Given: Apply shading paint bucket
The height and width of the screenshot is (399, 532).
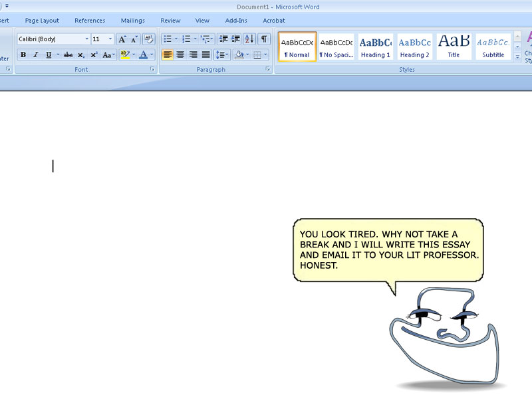Looking at the screenshot, I should (239, 55).
